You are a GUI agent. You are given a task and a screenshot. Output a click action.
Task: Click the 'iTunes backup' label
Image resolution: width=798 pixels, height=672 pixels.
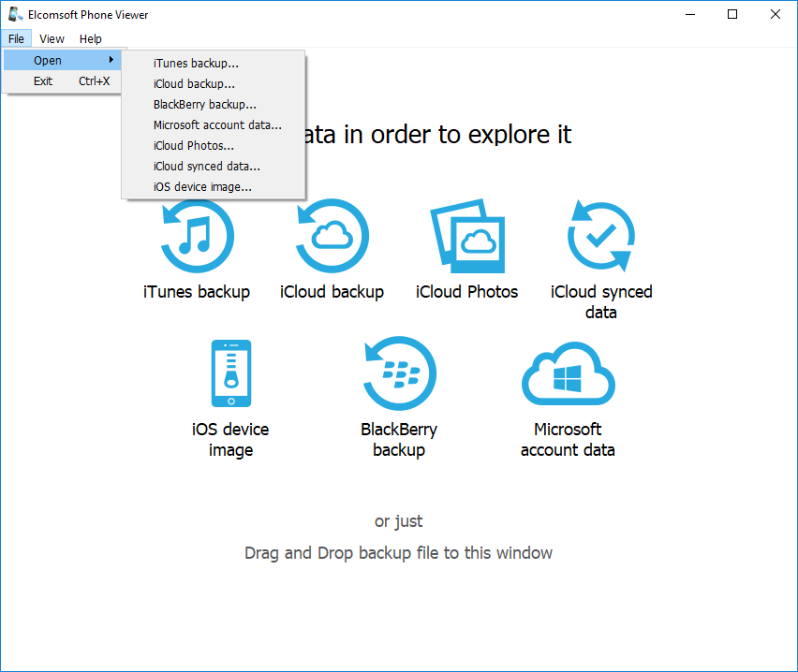coord(197,292)
